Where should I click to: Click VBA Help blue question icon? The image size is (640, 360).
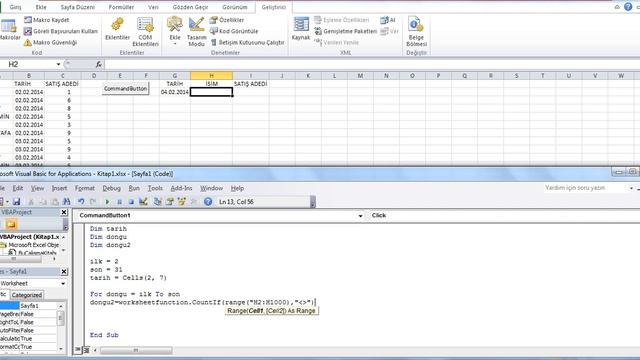pyautogui.click(x=208, y=202)
